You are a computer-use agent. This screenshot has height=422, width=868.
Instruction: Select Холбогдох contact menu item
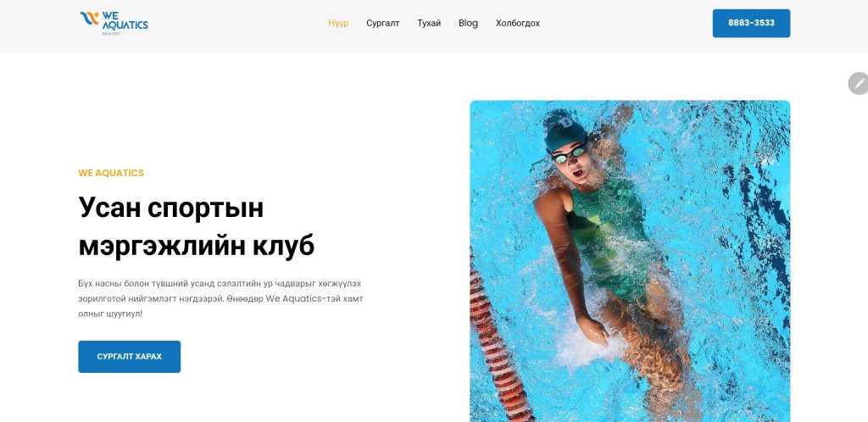tap(518, 23)
